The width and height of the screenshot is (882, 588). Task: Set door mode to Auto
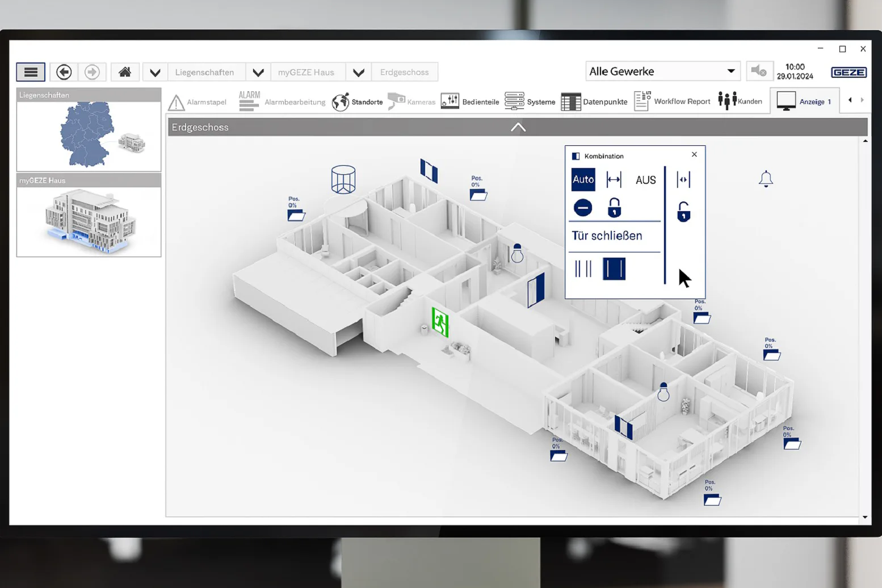click(x=583, y=179)
